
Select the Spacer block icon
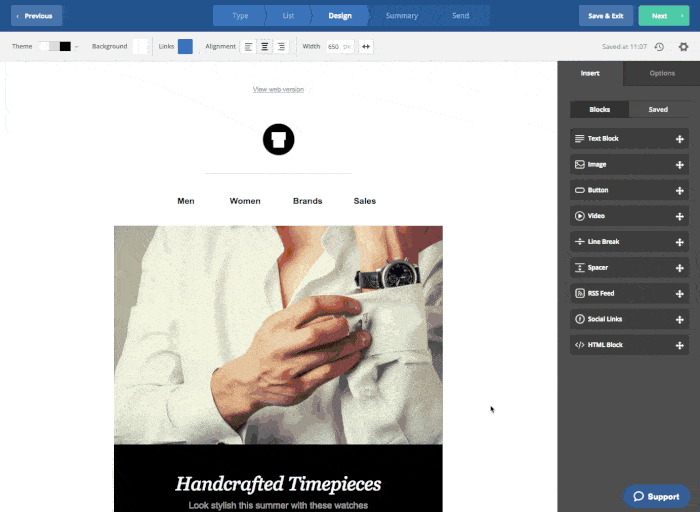(579, 267)
